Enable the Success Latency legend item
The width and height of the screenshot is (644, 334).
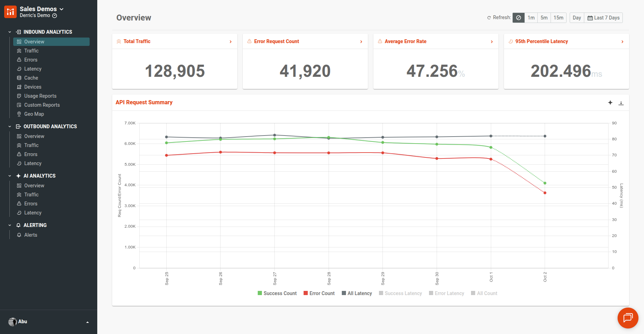400,293
